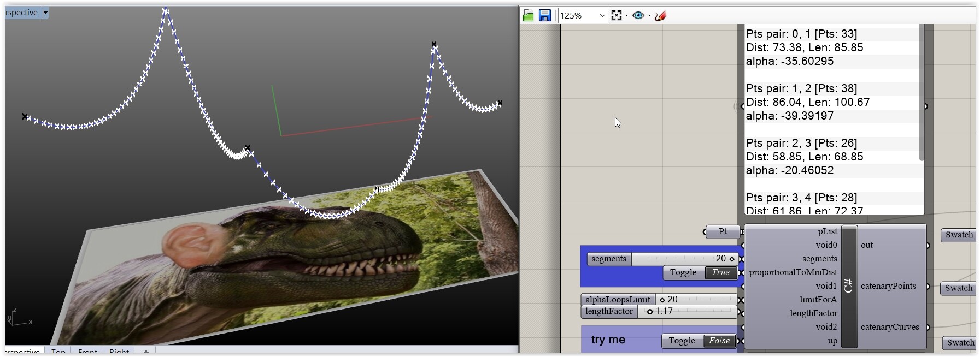Switch to the Right viewport tab
This screenshot has height=357, width=980.
click(x=119, y=351)
